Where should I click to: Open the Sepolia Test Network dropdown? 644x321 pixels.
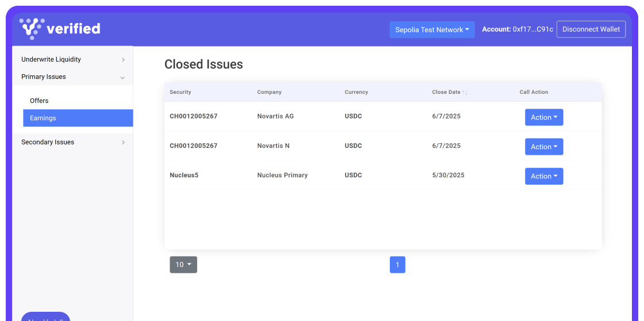click(432, 29)
